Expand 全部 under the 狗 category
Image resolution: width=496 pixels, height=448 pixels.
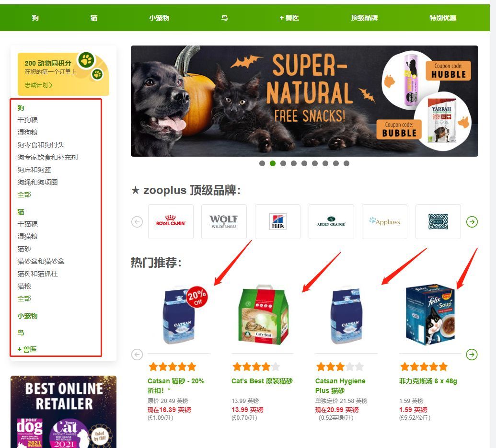[24, 195]
